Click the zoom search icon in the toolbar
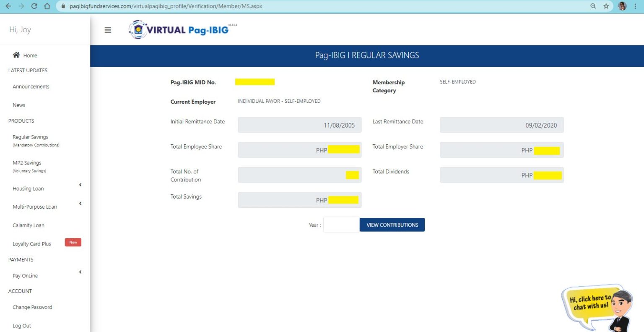644x332 pixels. tap(593, 6)
